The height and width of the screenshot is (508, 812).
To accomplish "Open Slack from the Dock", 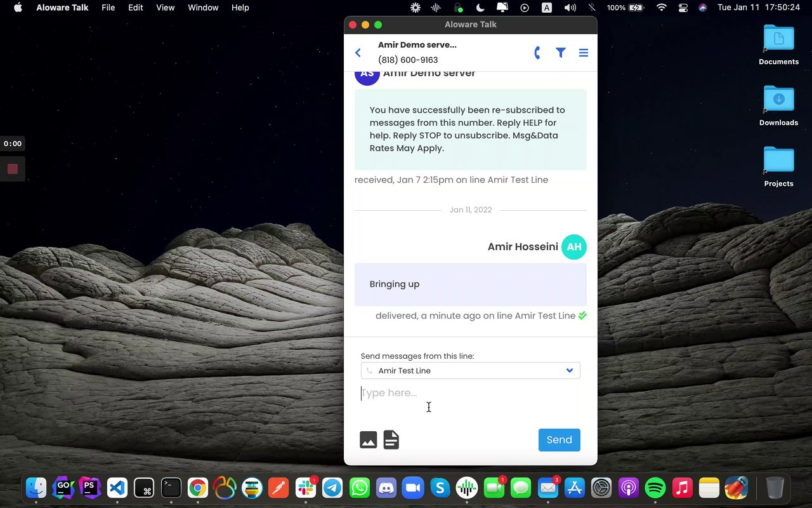I will click(x=306, y=488).
